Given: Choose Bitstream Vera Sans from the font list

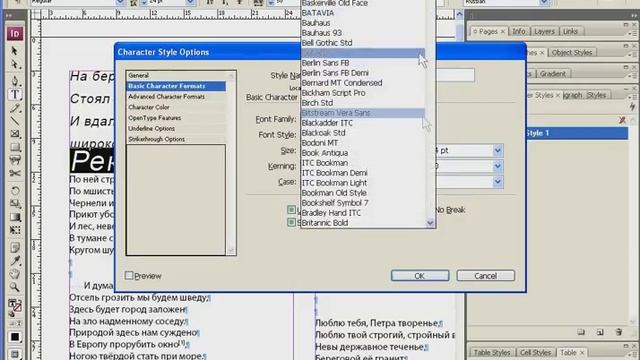Looking at the screenshot, I should [362, 113].
